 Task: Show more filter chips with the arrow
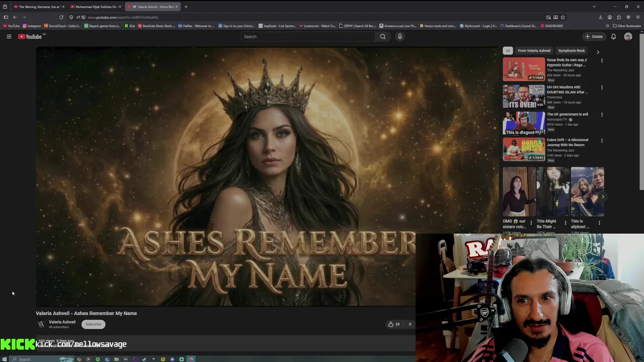click(x=598, y=51)
